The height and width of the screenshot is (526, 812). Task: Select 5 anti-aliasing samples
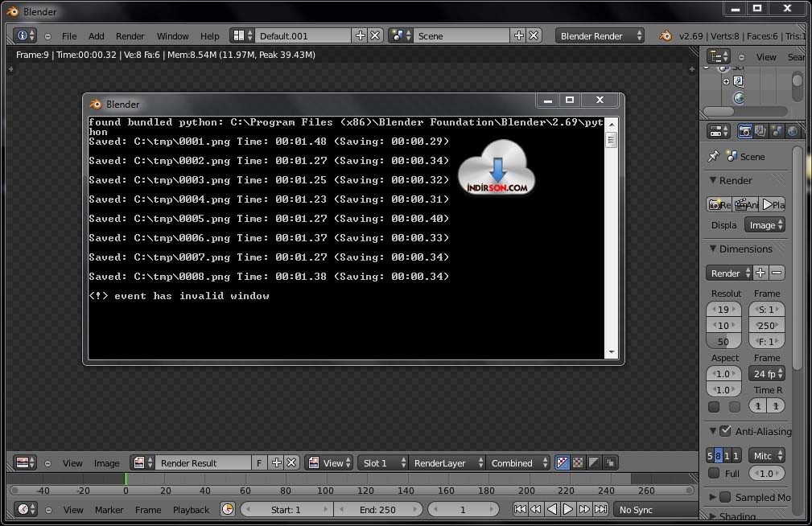[x=710, y=456]
